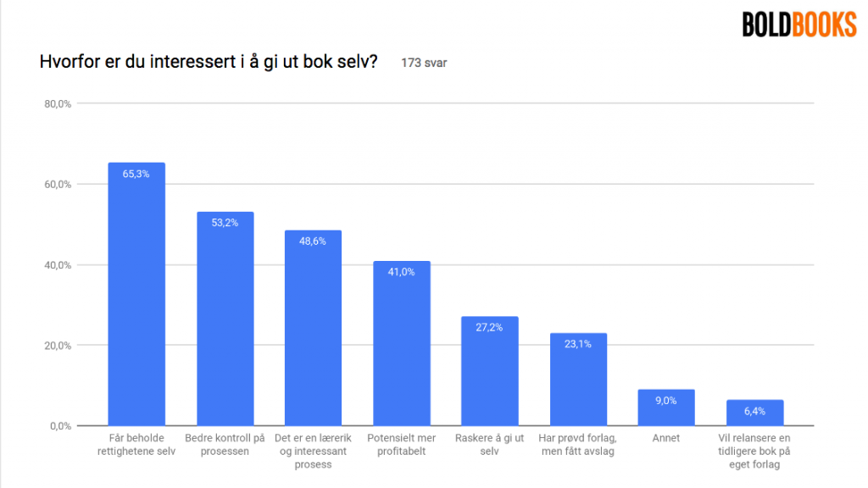Click the 0,0% y-axis label
Viewport: 868px width, 488px height.
point(60,426)
